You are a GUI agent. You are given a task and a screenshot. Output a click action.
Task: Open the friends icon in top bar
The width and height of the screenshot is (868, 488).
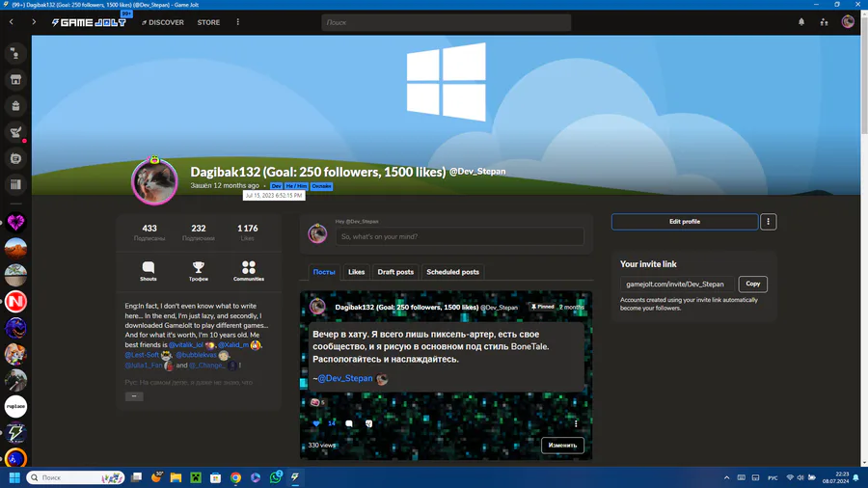pyautogui.click(x=825, y=22)
